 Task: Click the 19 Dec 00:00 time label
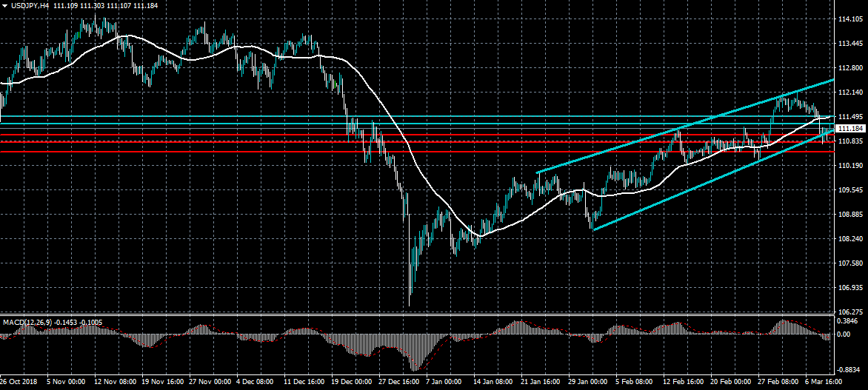351,382
